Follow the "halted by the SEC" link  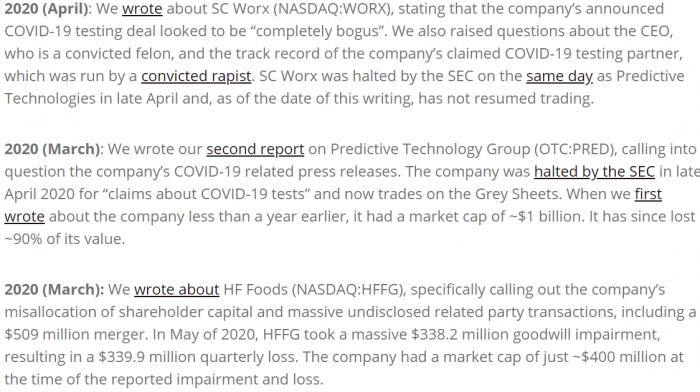coord(594,171)
